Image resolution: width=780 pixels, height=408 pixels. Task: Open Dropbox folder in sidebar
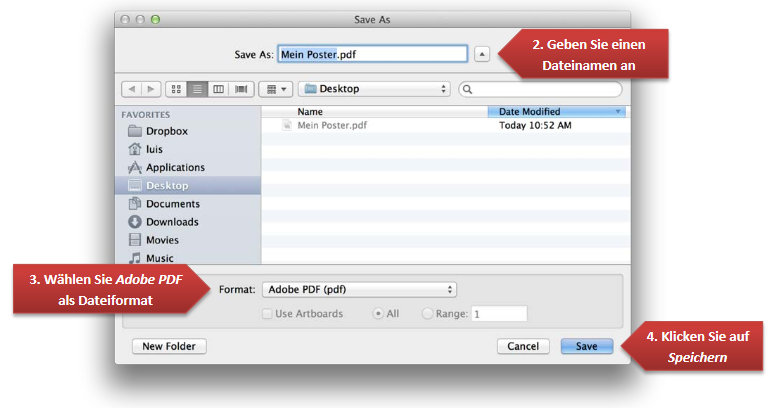(166, 131)
